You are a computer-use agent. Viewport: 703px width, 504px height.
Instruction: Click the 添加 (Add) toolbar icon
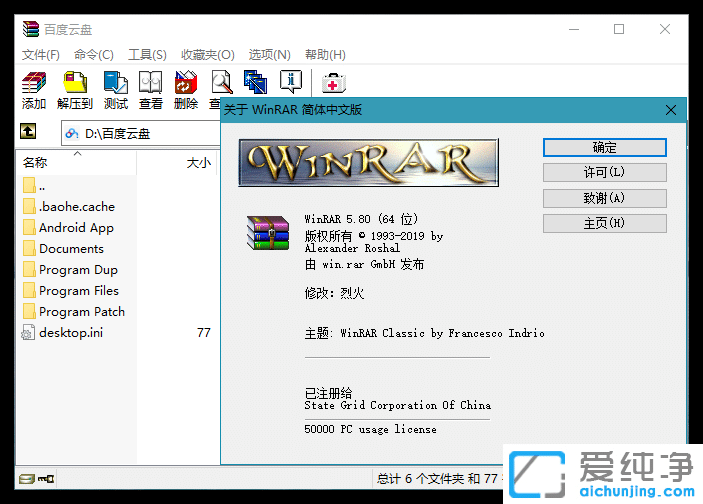[34, 84]
